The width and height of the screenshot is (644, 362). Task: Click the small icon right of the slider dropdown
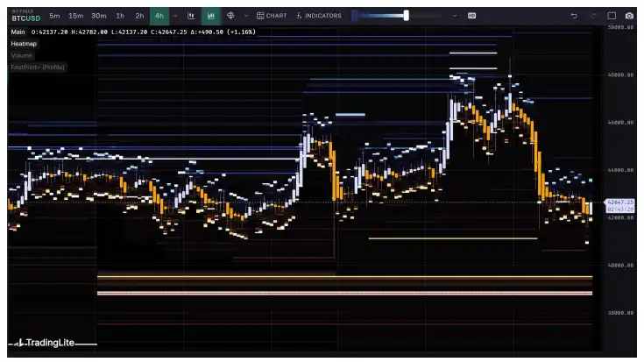click(x=472, y=16)
